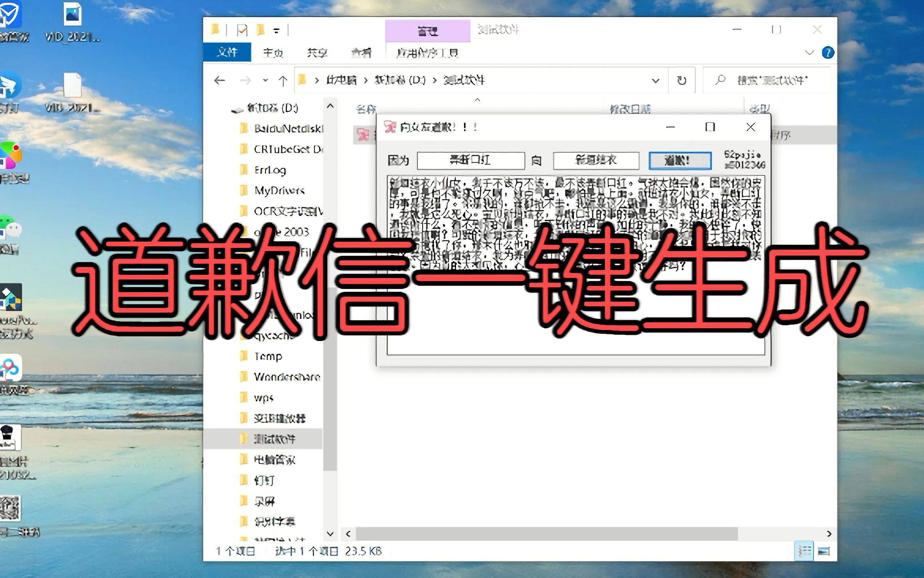Click the apology dialog title icon
This screenshot has height=578, width=924.
(390, 127)
